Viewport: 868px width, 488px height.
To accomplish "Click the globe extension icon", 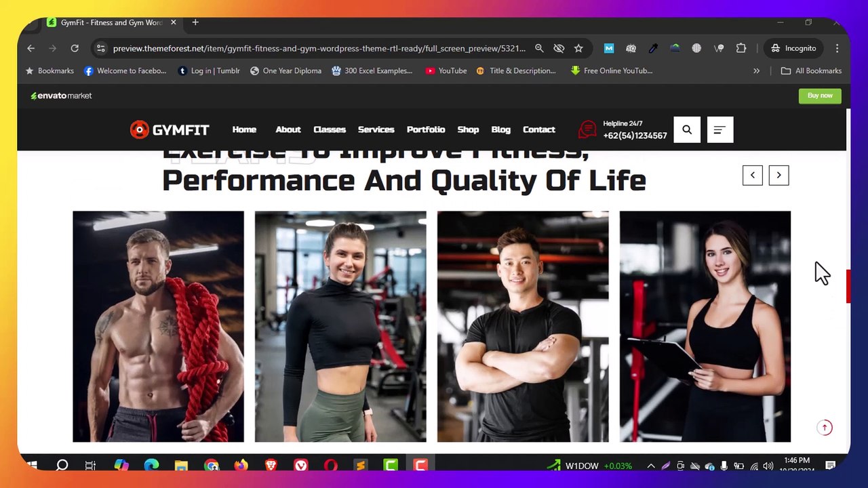I will pos(696,48).
